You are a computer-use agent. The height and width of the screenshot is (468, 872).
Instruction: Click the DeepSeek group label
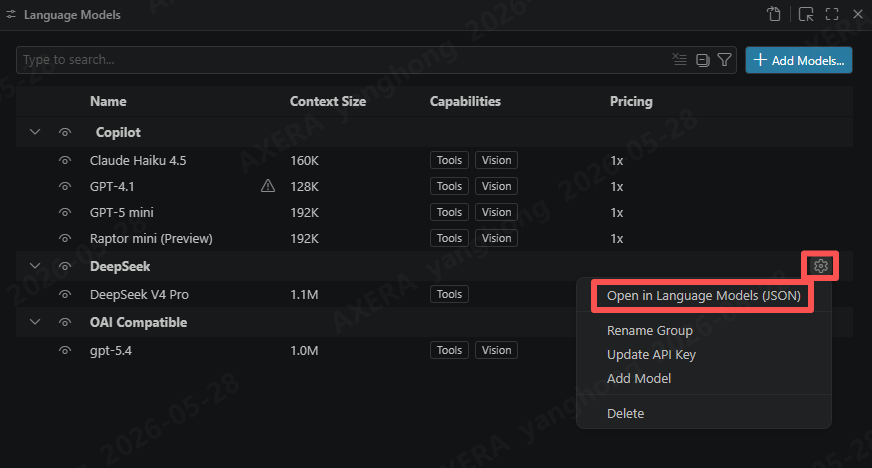(120, 266)
